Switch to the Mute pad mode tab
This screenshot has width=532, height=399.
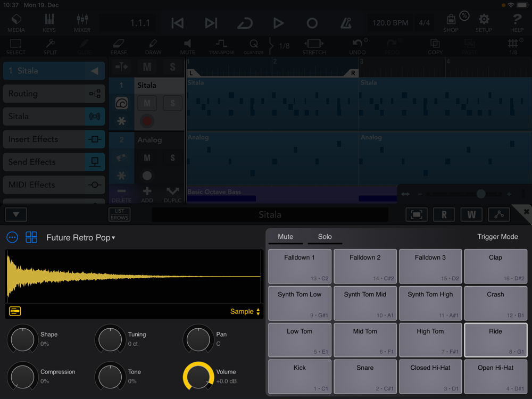pyautogui.click(x=285, y=237)
